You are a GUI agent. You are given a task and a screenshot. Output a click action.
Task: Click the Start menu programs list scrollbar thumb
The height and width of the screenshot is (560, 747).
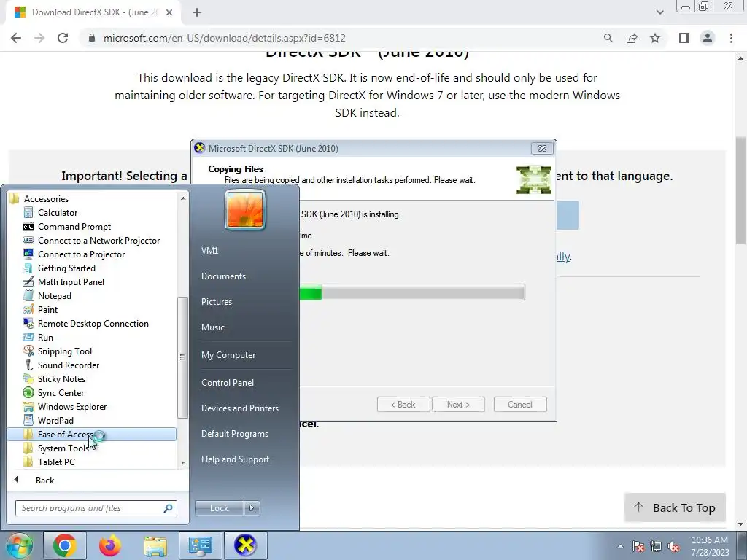point(182,357)
